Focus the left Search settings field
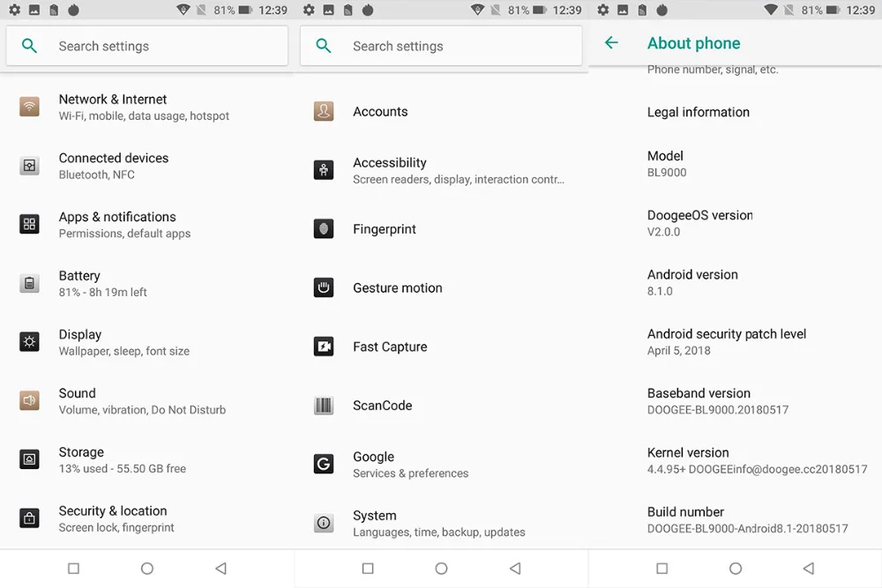 pos(146,46)
